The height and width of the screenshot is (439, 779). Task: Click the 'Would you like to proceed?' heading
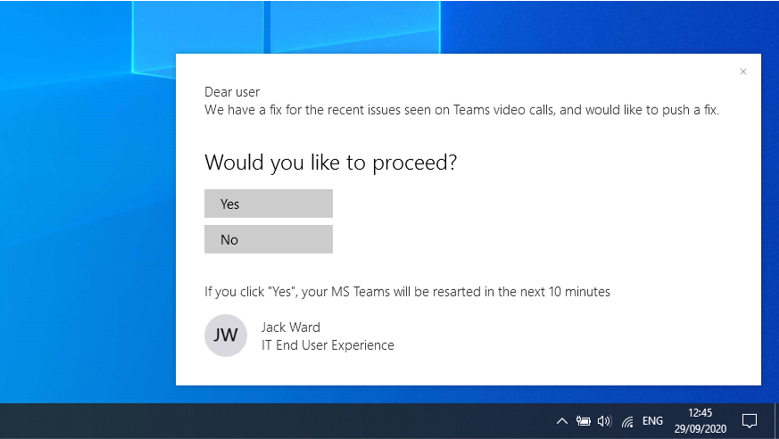[x=330, y=163]
